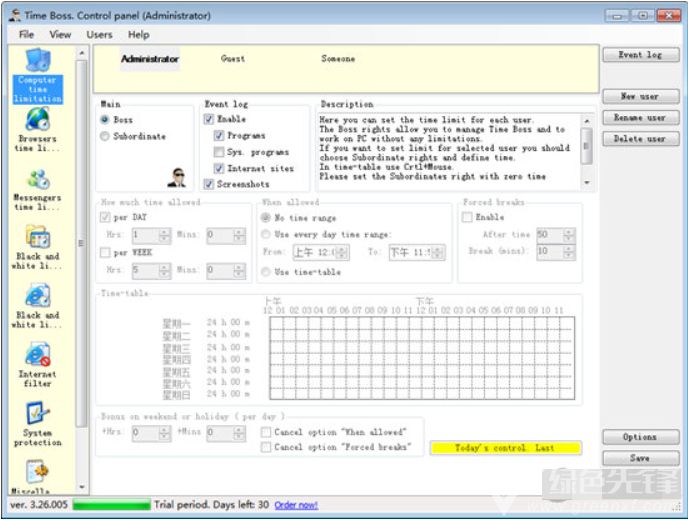This screenshot has width=688, height=520.
Task: Open Miscellaneous icon at sidebar bottom
Action: tap(37, 471)
